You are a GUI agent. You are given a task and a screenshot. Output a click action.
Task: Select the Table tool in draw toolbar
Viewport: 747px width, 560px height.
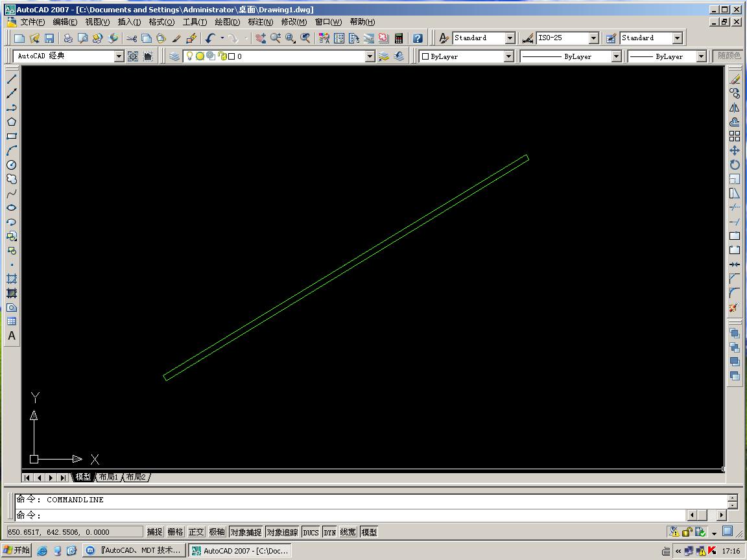12,322
